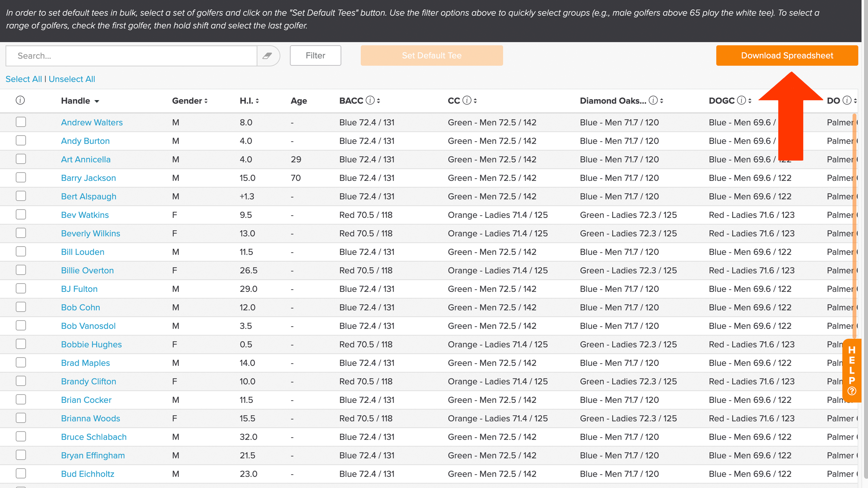Check the box for Andrew Walters
Screen dimensions: 868x488
(21, 122)
